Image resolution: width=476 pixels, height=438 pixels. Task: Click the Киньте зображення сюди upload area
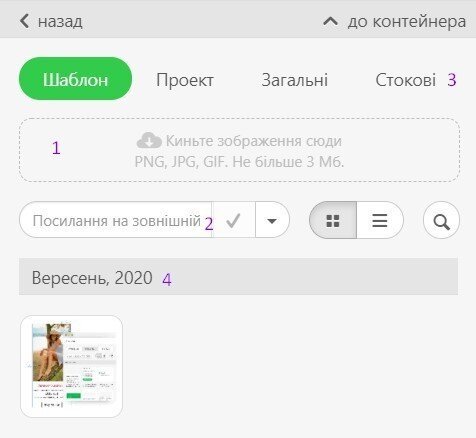pyautogui.click(x=239, y=150)
